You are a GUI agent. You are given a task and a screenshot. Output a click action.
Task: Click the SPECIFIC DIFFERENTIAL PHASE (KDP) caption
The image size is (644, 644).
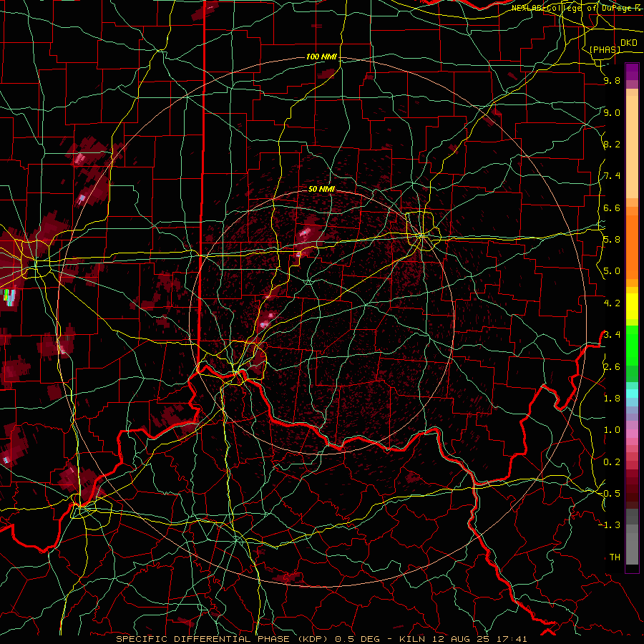click(223, 639)
